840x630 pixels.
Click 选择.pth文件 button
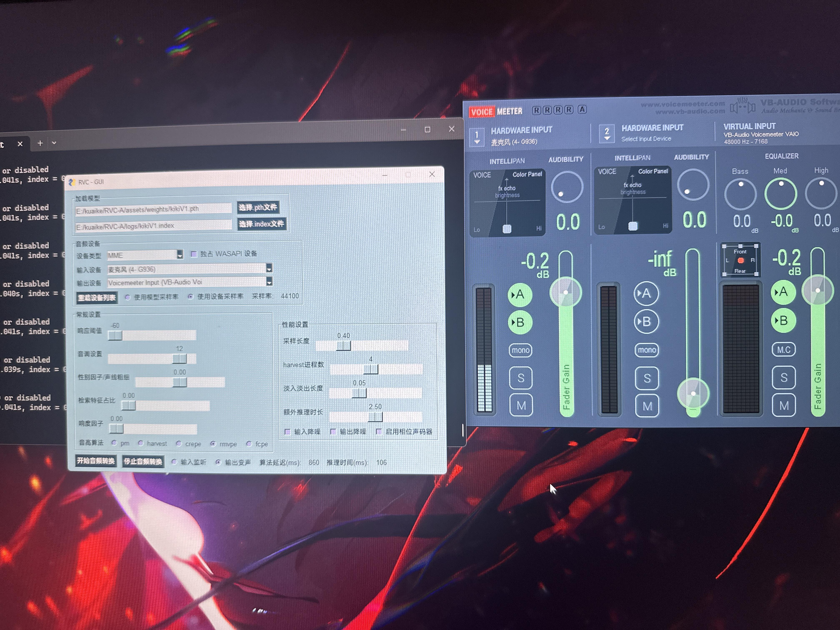[258, 208]
